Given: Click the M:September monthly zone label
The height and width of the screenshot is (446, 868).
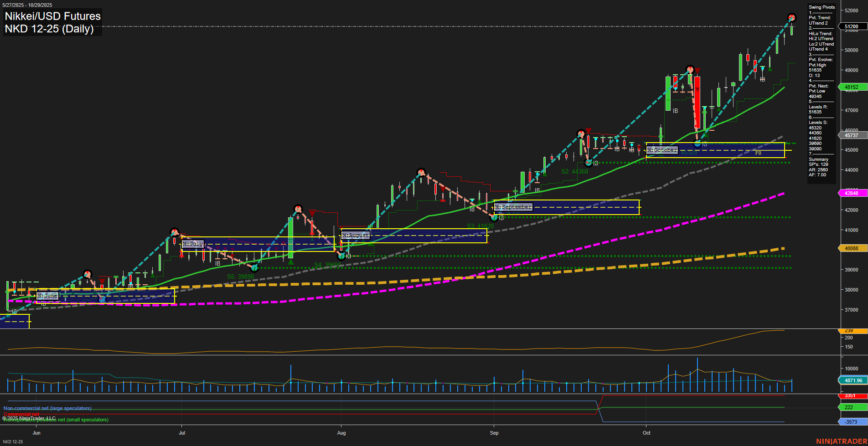Looking at the screenshot, I should (513, 206).
